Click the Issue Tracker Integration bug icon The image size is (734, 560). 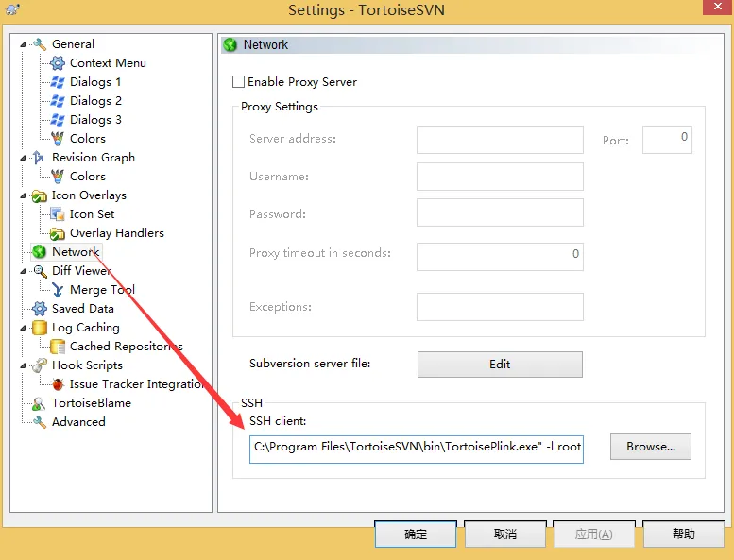tap(57, 384)
